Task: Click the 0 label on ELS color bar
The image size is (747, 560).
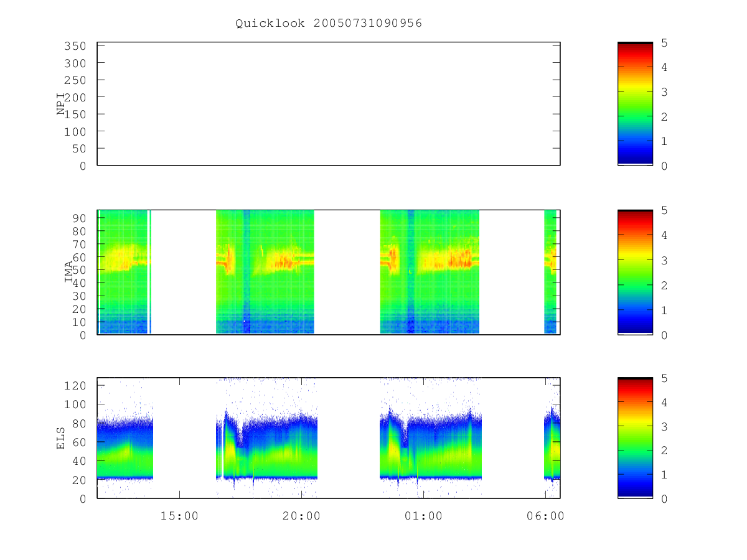Action: 665,498
